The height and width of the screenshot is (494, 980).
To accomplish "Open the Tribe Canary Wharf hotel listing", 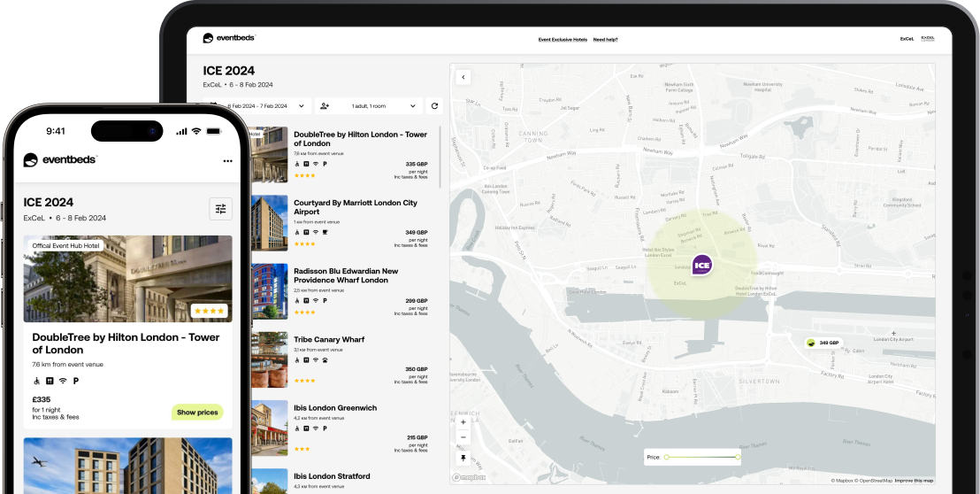I will pyautogui.click(x=329, y=339).
